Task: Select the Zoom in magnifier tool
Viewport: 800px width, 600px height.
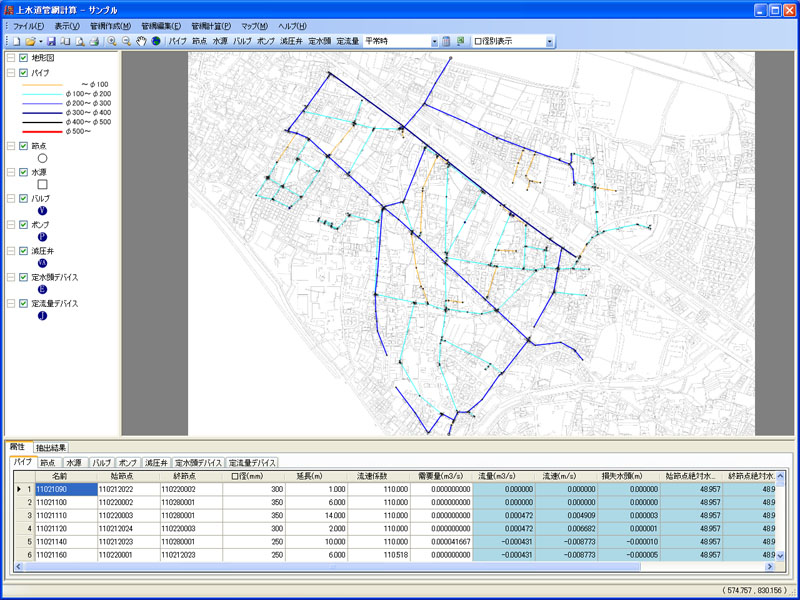Action: (112, 42)
